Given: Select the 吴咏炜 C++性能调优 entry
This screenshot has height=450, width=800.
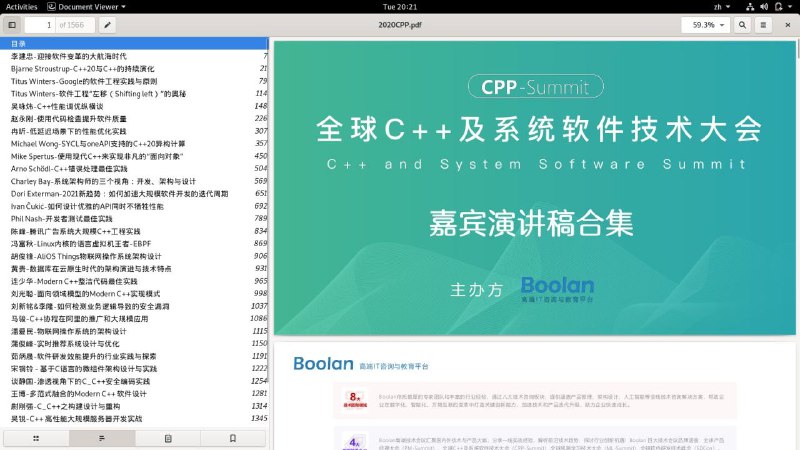Looking at the screenshot, I should pos(134,106).
